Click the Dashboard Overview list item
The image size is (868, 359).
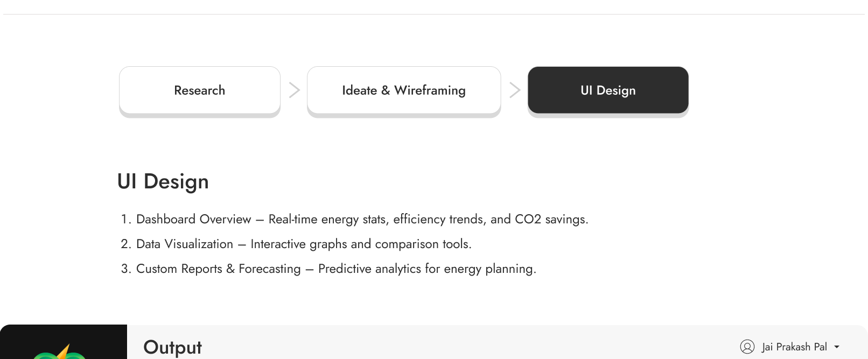pos(193,219)
